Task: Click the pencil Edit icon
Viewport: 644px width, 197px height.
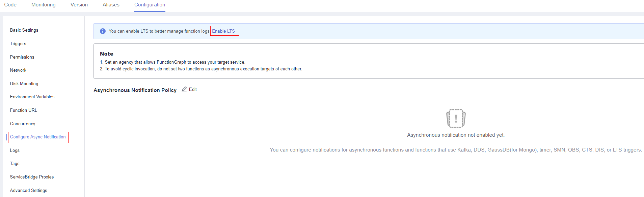Action: click(x=184, y=90)
